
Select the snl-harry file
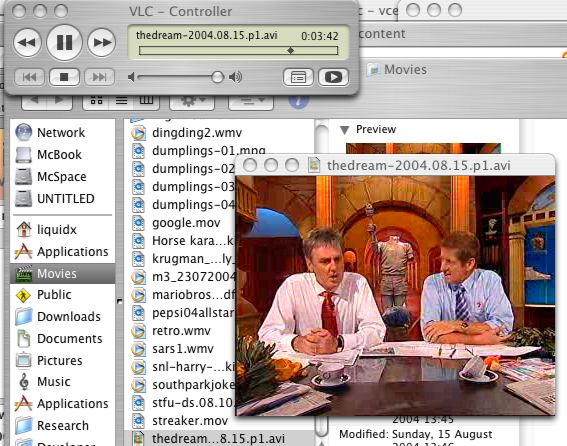click(183, 367)
